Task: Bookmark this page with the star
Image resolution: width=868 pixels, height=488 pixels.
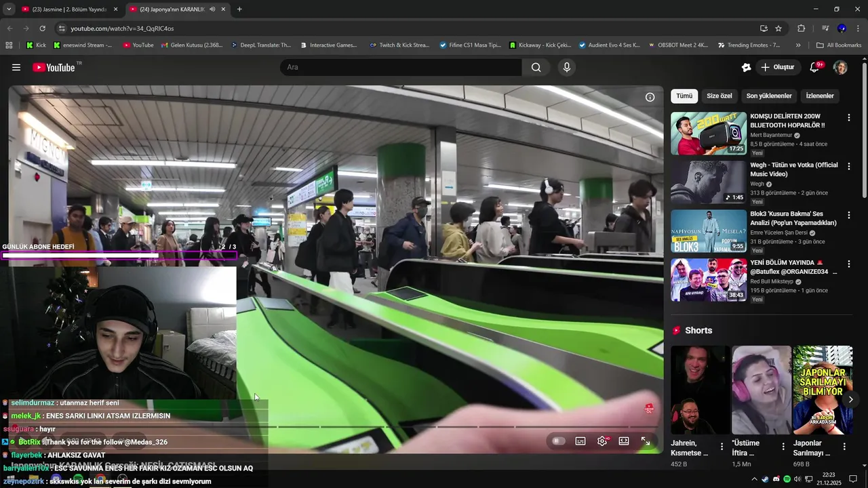Action: 778,28
